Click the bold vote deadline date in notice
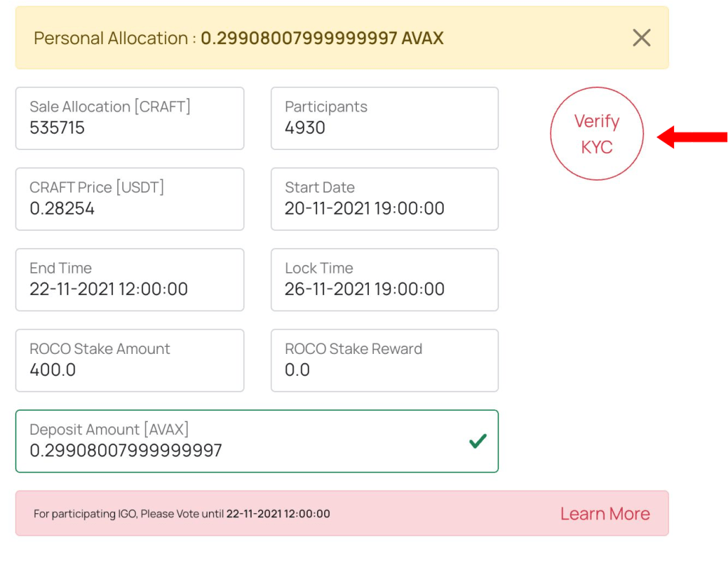Image resolution: width=728 pixels, height=565 pixels. click(x=278, y=514)
